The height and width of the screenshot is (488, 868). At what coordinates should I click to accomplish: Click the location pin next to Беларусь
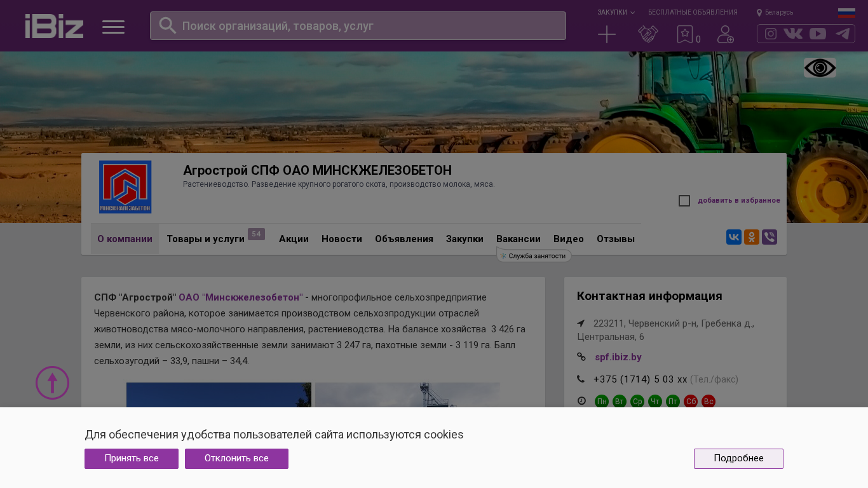[x=759, y=13]
